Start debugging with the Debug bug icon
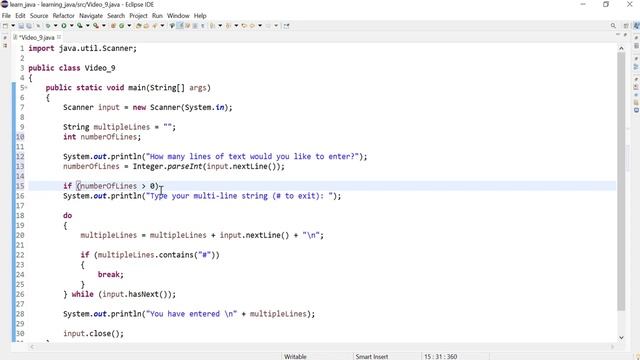 (x=48, y=26)
